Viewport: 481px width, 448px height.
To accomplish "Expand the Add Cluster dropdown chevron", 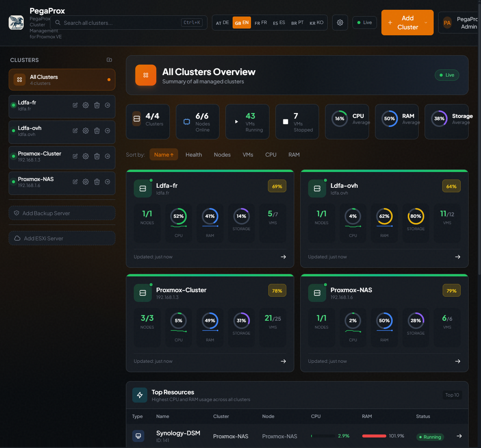I will [426, 23].
